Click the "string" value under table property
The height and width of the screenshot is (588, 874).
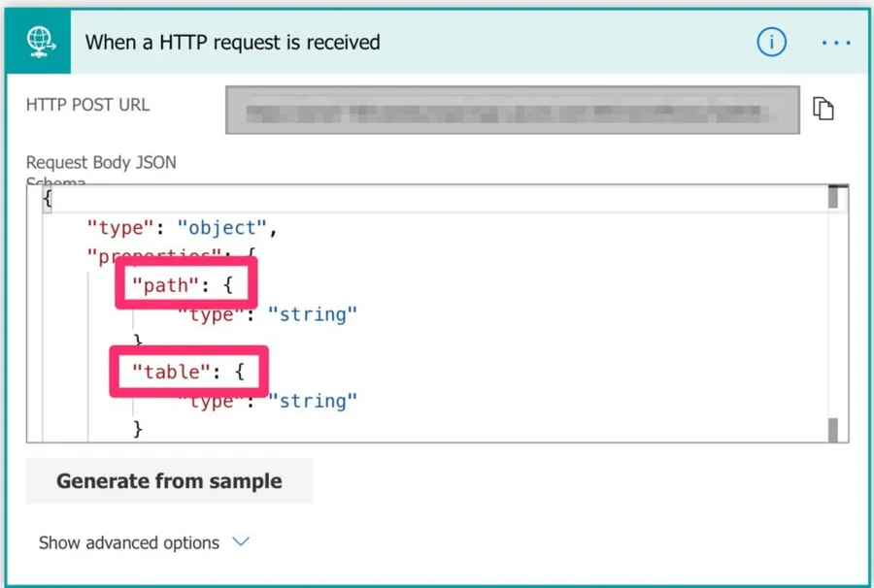click(312, 400)
